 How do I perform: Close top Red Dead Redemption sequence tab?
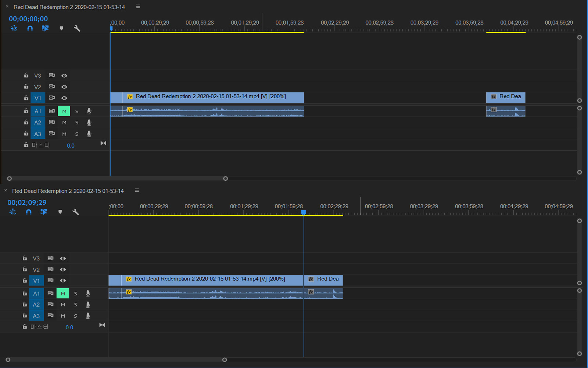click(7, 7)
